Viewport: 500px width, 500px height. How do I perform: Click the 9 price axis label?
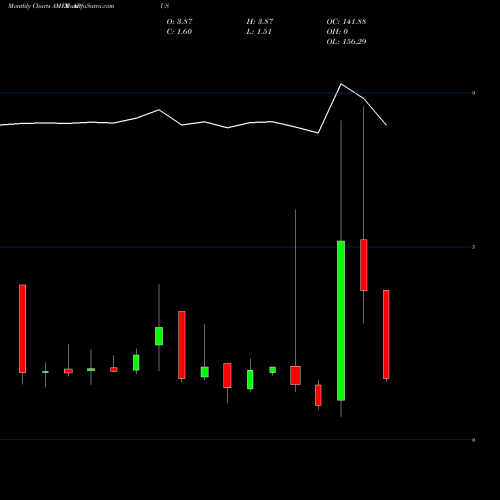473,93
